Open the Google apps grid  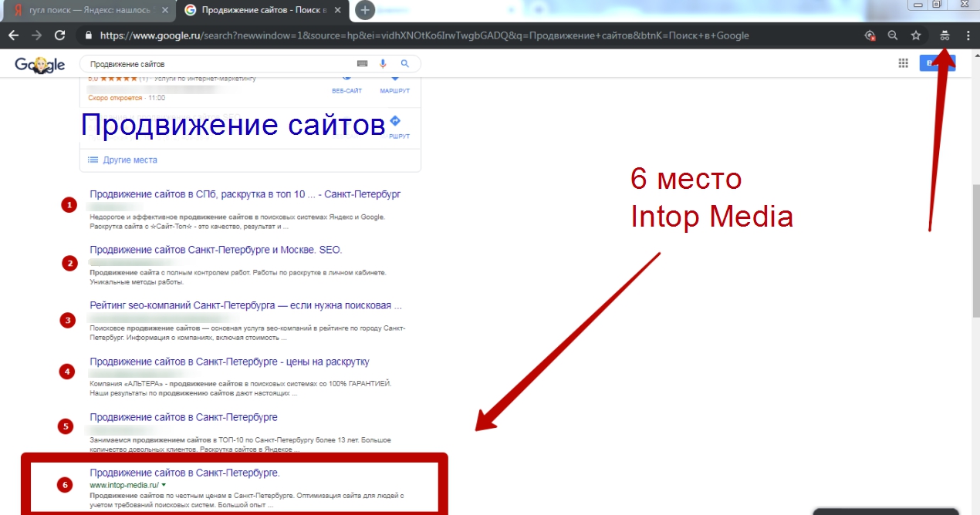coord(904,63)
